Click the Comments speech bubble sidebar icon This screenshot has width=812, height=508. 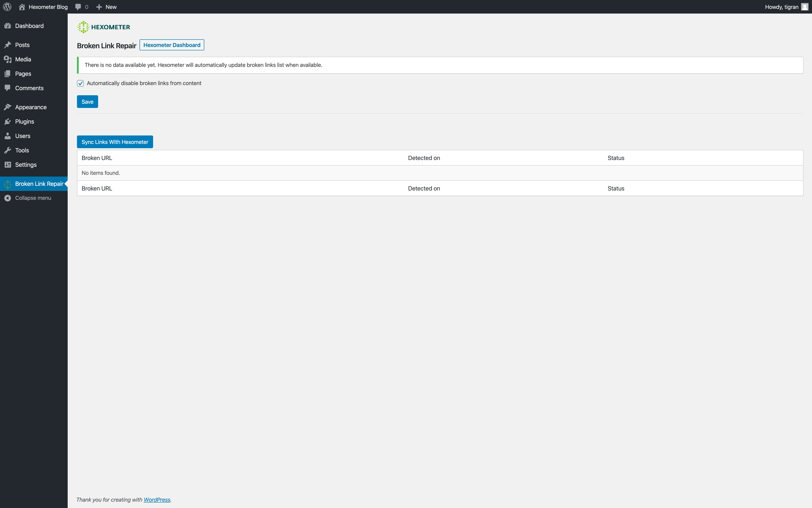point(8,88)
